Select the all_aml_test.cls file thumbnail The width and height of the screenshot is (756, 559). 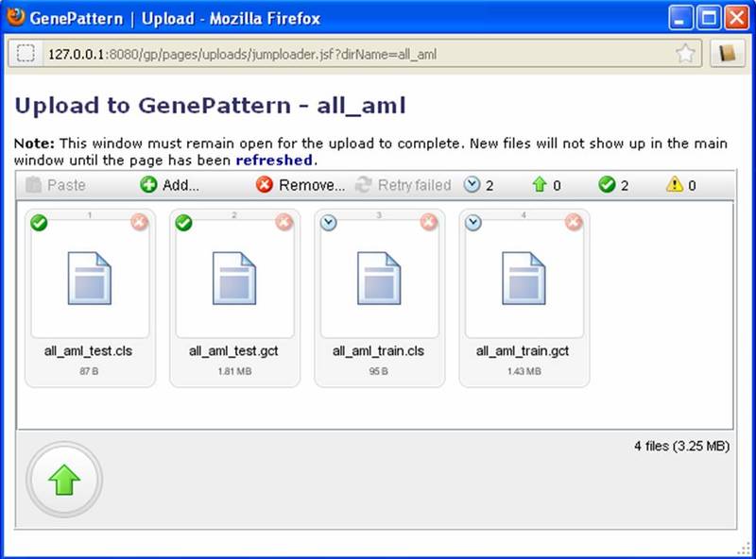tap(90, 278)
